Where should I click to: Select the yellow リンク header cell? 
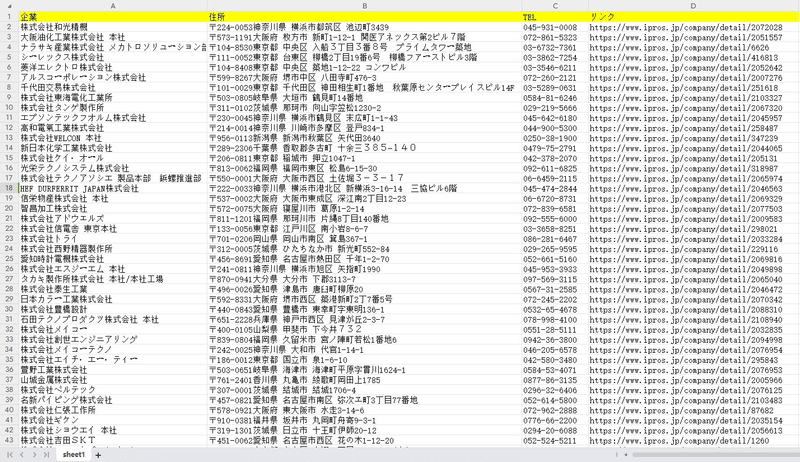[694, 17]
